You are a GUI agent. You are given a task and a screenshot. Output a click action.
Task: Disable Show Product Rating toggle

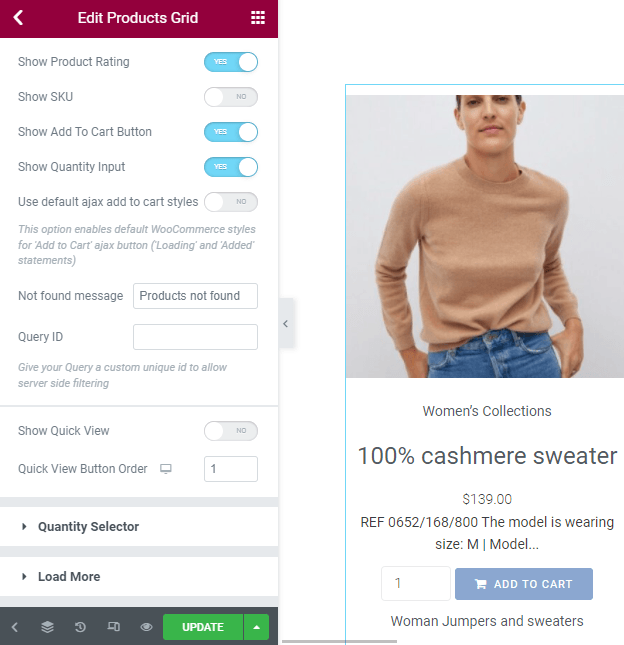pos(231,62)
